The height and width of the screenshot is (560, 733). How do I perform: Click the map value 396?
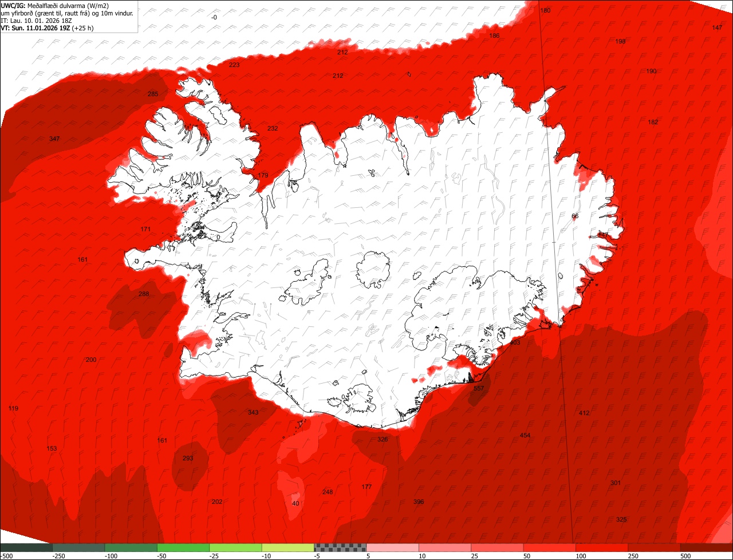coord(419,502)
